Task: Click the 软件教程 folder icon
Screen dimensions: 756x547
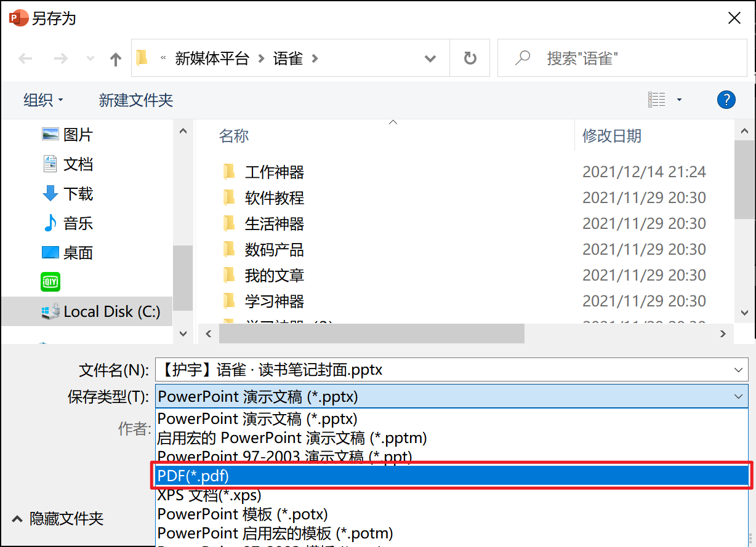Action: [229, 197]
